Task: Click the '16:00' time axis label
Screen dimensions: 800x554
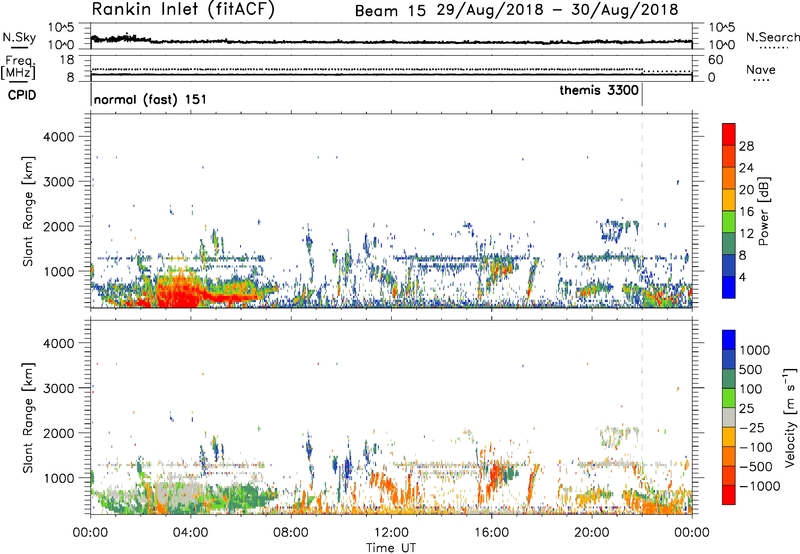Action: click(x=491, y=533)
